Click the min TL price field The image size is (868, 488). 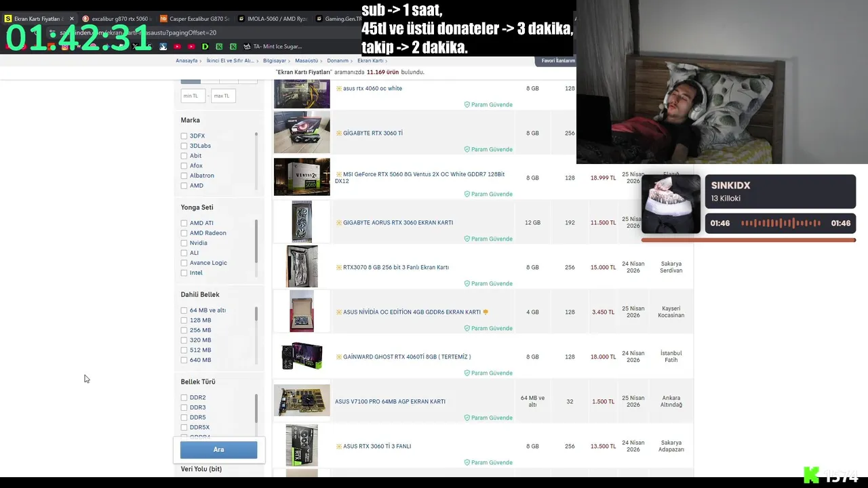[x=193, y=96]
